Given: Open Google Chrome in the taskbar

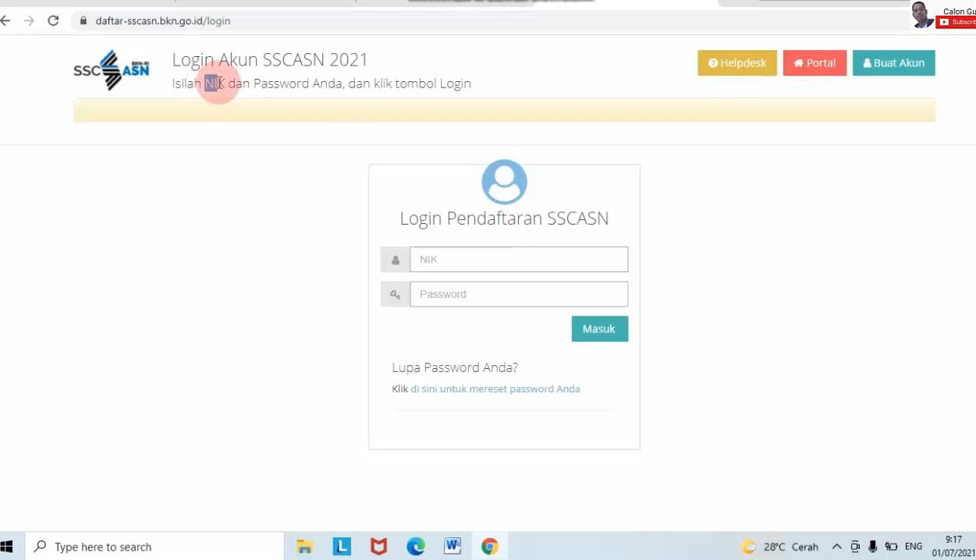Looking at the screenshot, I should [x=490, y=547].
